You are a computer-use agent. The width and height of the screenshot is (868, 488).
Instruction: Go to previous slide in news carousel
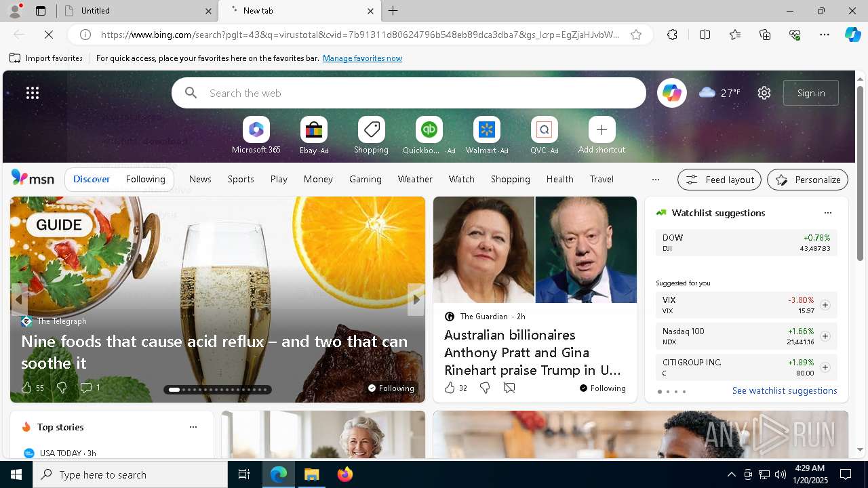point(19,299)
